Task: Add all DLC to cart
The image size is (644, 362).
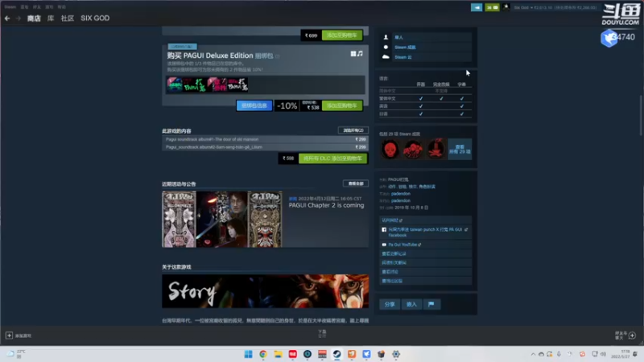Action: point(332,158)
